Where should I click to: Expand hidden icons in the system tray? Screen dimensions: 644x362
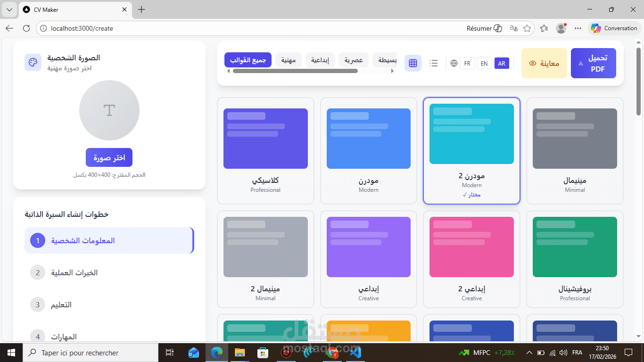click(x=528, y=352)
